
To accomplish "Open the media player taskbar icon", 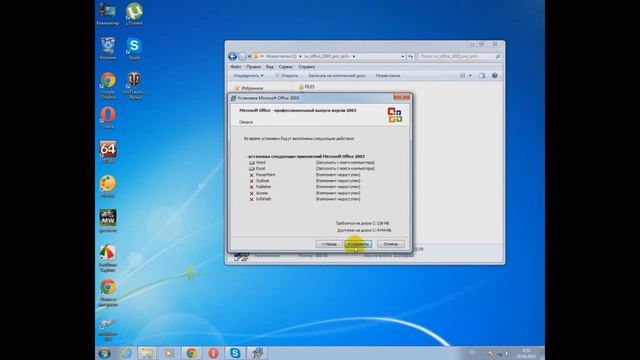I will pos(169,353).
